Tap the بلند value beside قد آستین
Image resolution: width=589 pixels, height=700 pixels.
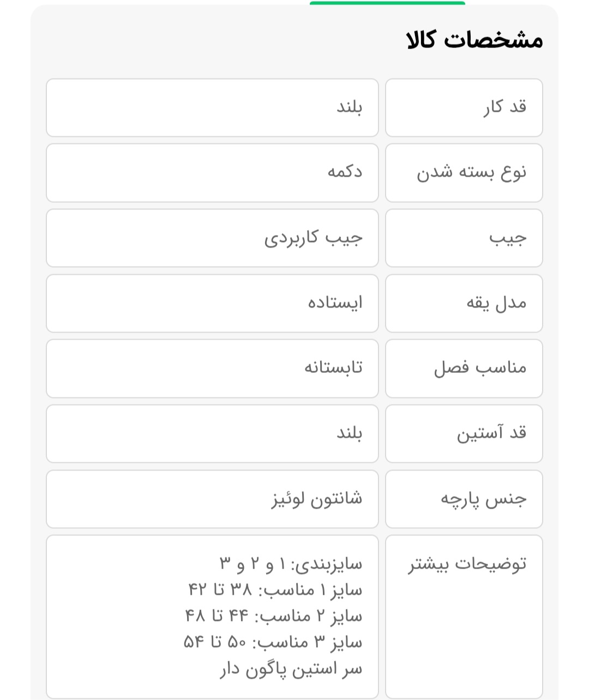point(212,434)
